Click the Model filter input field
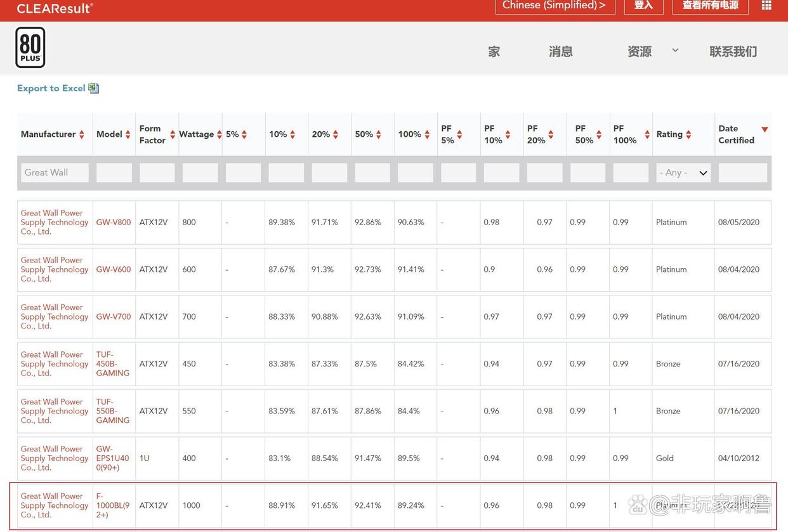788x532 pixels. pyautogui.click(x=114, y=172)
